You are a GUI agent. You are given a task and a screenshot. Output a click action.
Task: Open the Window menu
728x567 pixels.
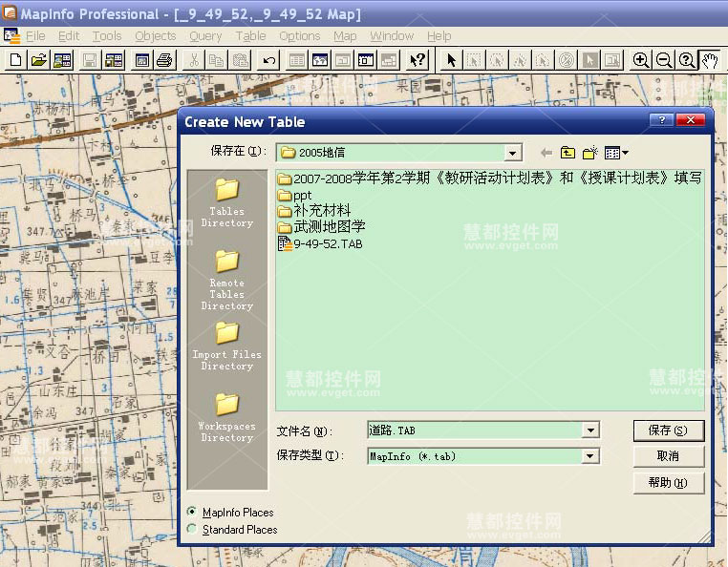[392, 35]
